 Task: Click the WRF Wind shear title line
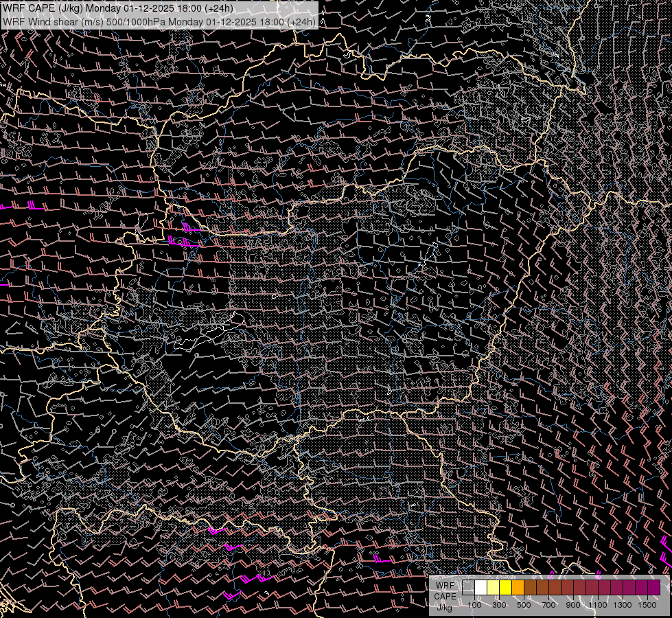159,22
